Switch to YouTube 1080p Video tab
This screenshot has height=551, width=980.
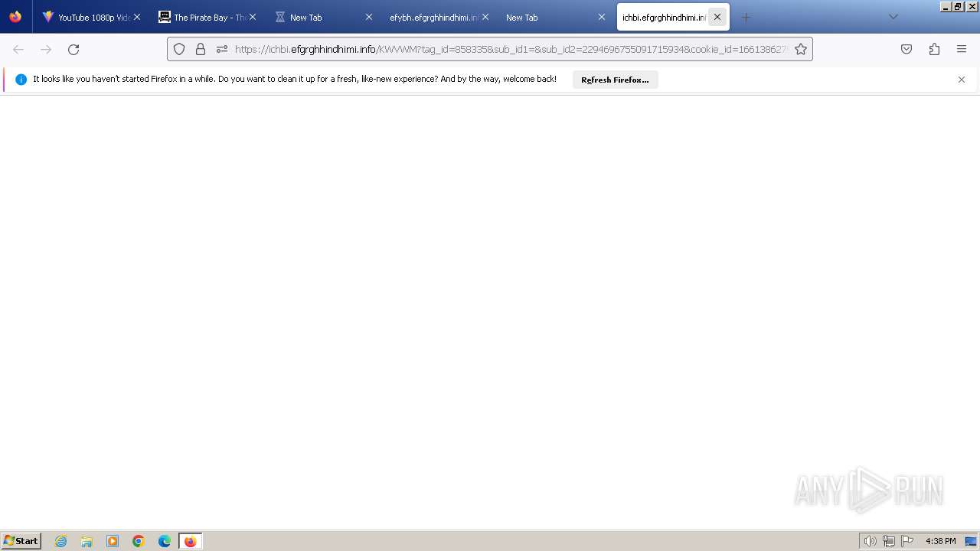coord(90,17)
